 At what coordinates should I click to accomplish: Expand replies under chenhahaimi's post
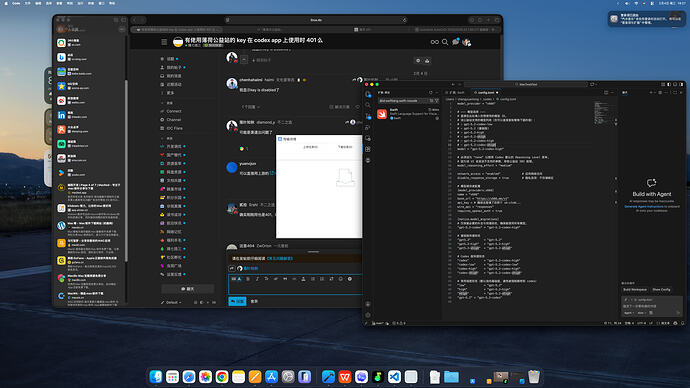pos(250,107)
